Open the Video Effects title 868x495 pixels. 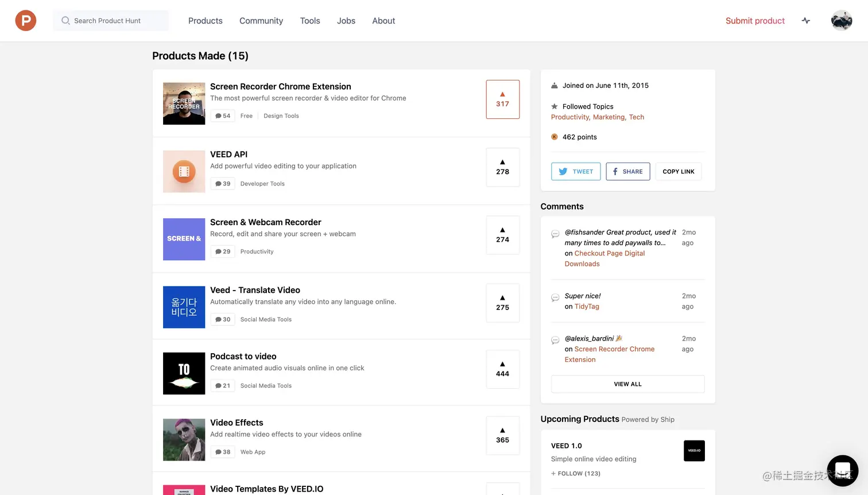coord(237,423)
